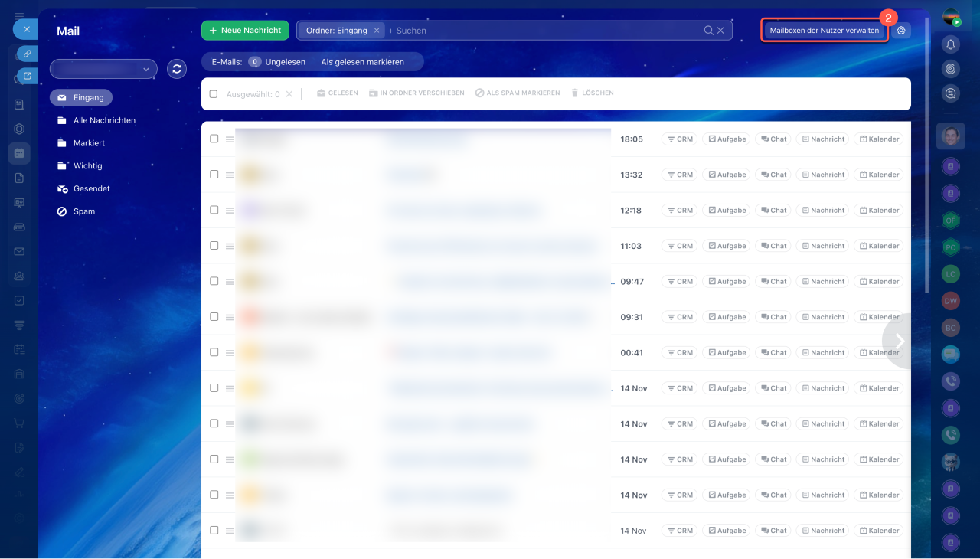This screenshot has height=559, width=980.
Task: Tick the checkbox for the 12:18 email
Action: coord(214,210)
